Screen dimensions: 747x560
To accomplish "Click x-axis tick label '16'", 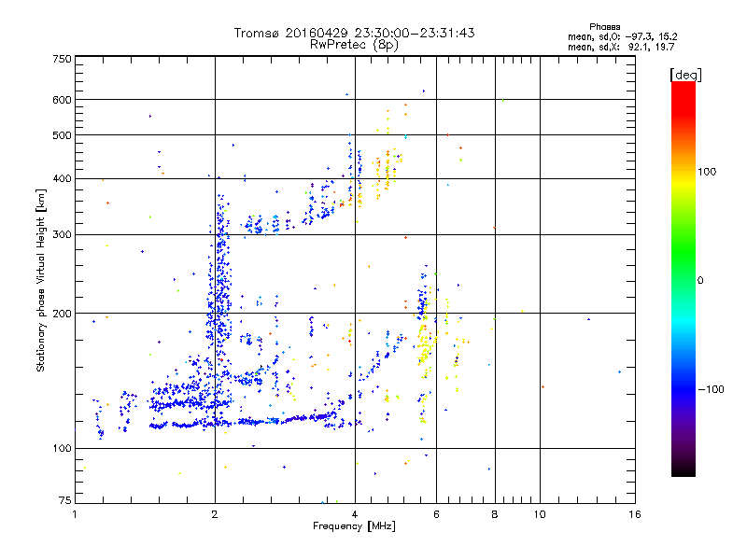I will [635, 514].
